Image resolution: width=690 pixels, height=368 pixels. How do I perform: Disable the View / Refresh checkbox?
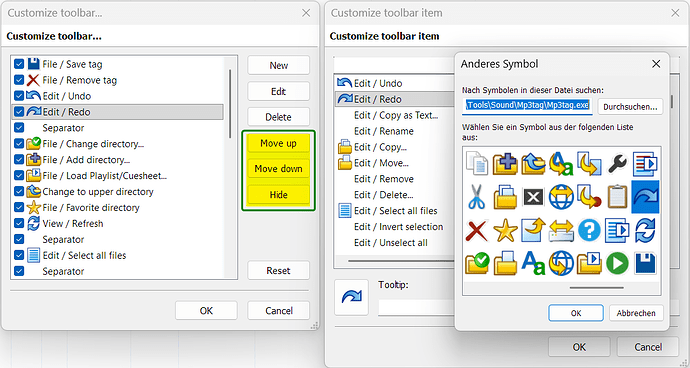point(19,224)
